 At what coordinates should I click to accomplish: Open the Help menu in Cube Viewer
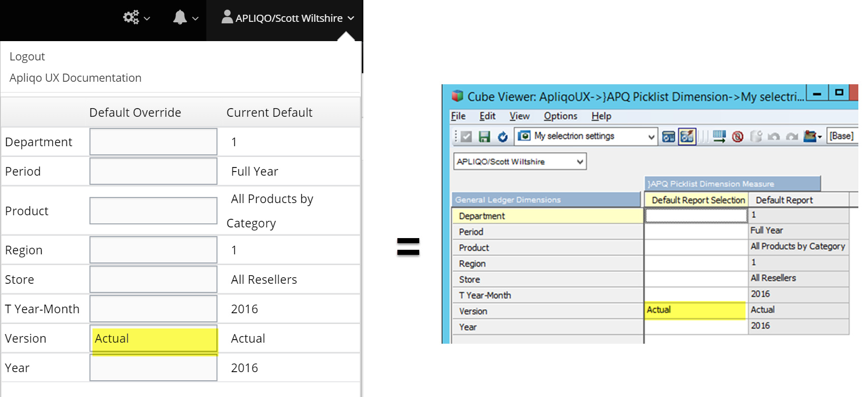(x=601, y=116)
